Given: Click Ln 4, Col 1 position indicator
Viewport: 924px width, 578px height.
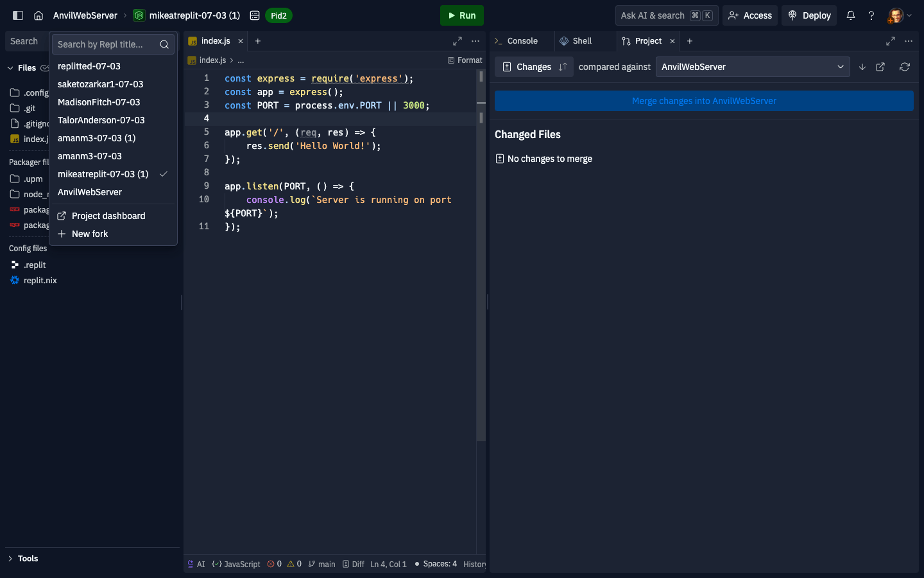Looking at the screenshot, I should point(388,564).
